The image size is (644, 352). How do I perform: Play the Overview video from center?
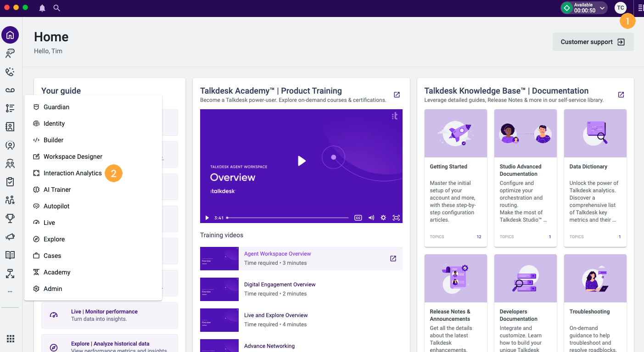tap(302, 161)
